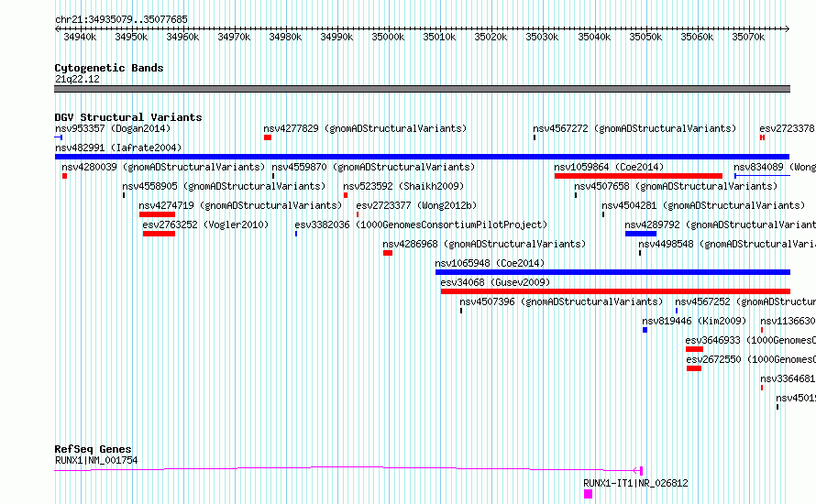Viewport: 816px width, 504px height.
Task: Open esv2723378 variant label
Action: click(787, 128)
